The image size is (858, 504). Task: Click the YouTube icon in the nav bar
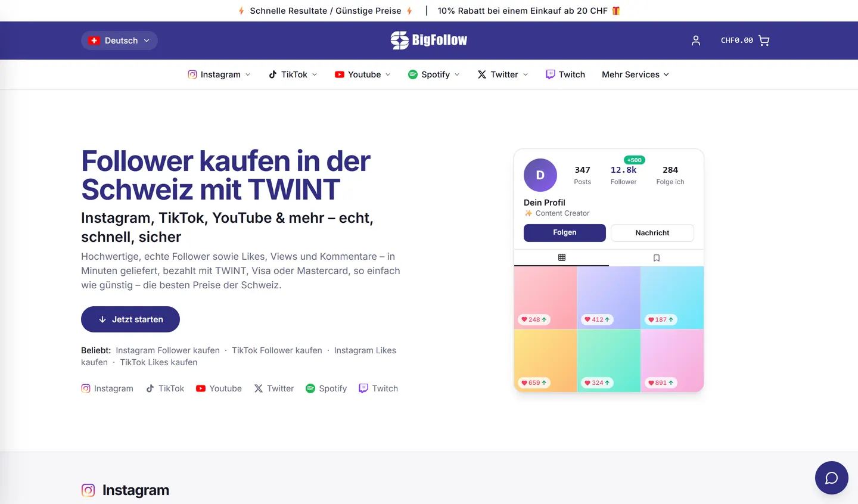coord(340,74)
